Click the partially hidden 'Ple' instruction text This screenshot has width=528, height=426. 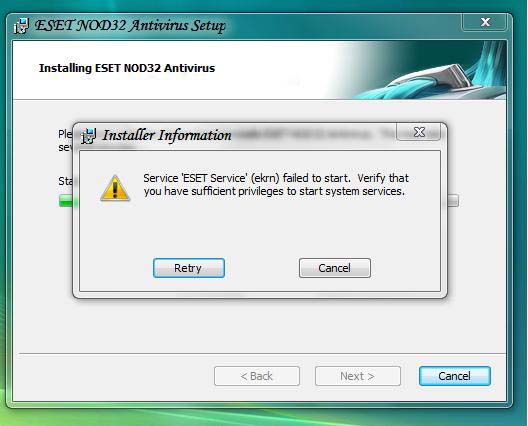pos(65,134)
